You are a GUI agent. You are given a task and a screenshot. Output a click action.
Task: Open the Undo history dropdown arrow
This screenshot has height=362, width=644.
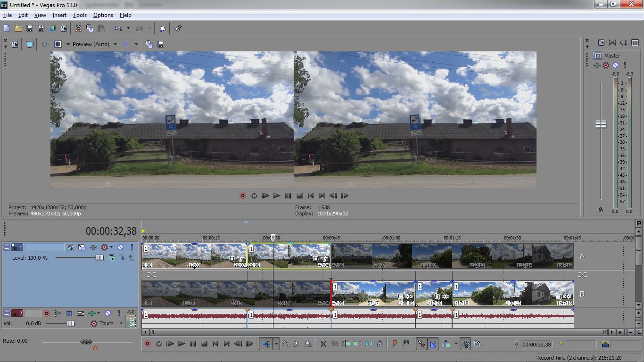[128, 29]
